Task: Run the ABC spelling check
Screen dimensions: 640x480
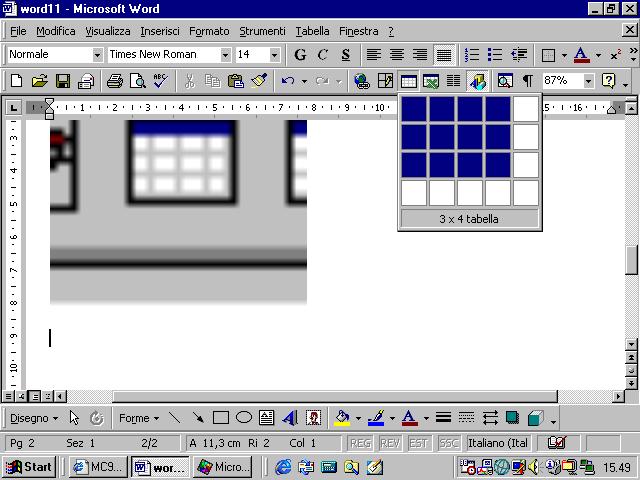Action: coord(160,81)
